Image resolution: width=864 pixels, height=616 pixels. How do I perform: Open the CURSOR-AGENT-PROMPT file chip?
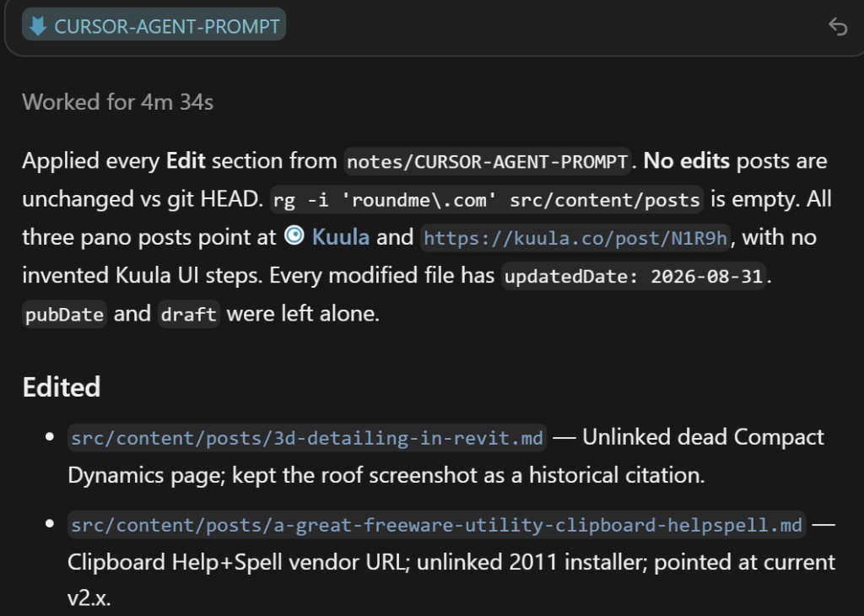point(154,24)
